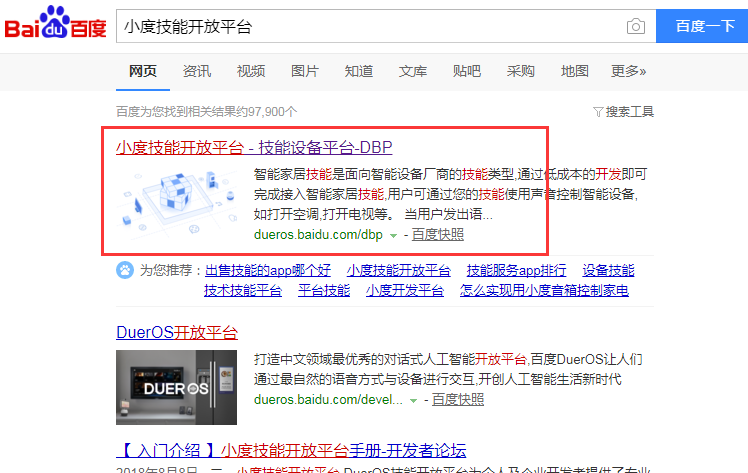Open camera image search icon

click(x=635, y=26)
